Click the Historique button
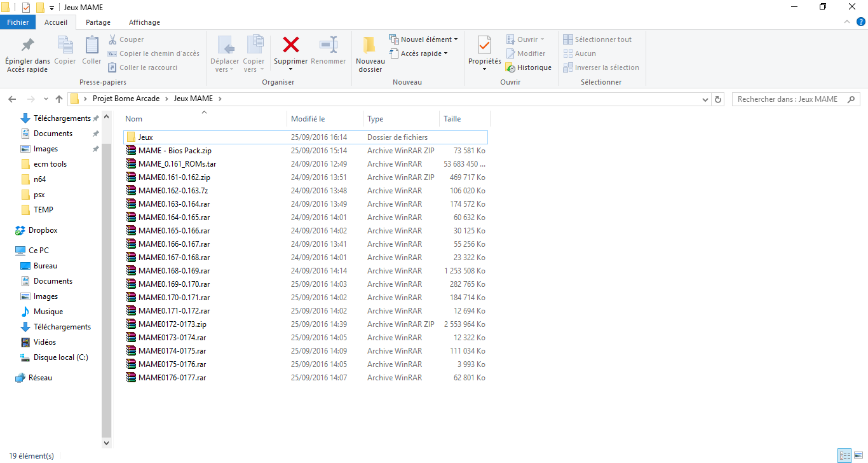The width and height of the screenshot is (868, 463). click(x=529, y=67)
